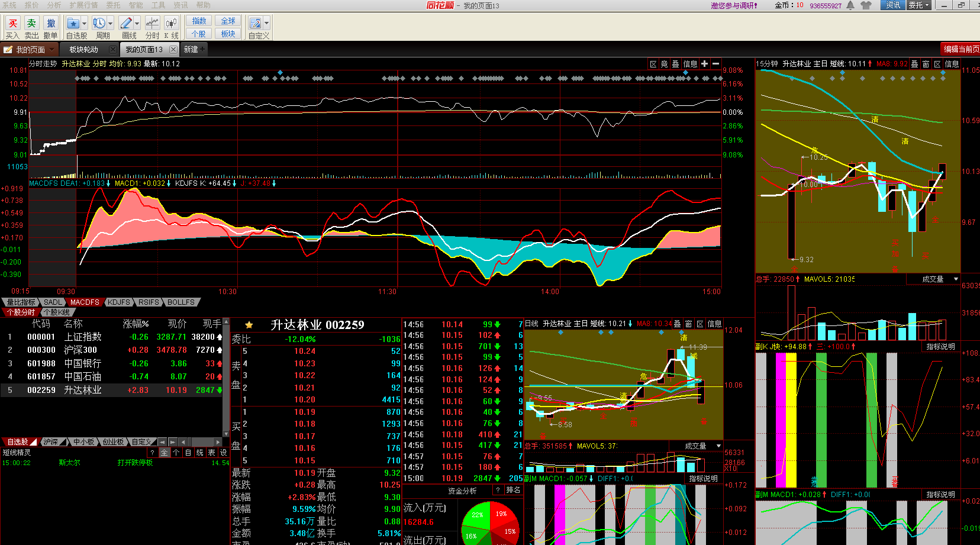Switch to 分时 chart icon
The image size is (980, 545).
152,23
